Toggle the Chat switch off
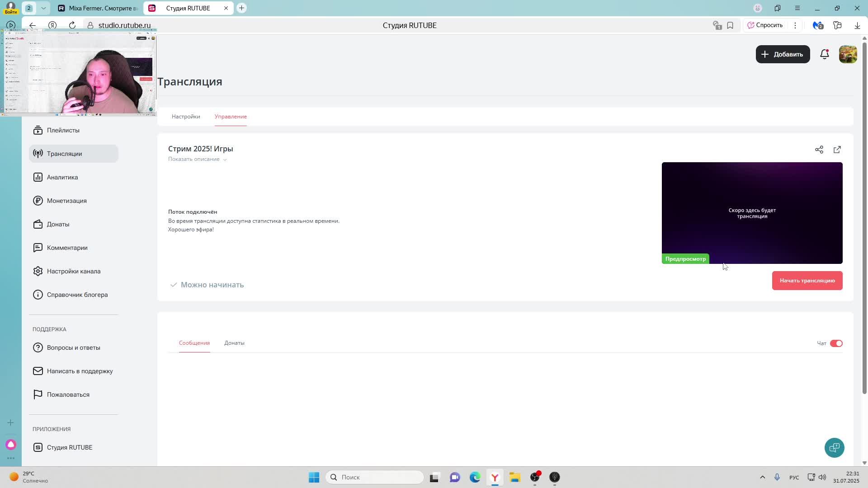This screenshot has width=868, height=488. point(836,343)
